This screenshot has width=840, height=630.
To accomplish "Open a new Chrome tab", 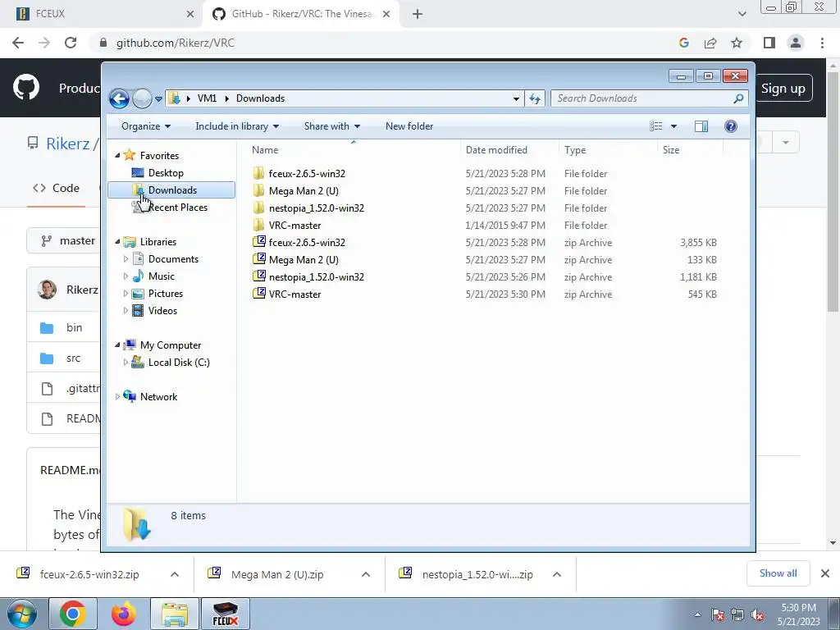I will pos(418,14).
